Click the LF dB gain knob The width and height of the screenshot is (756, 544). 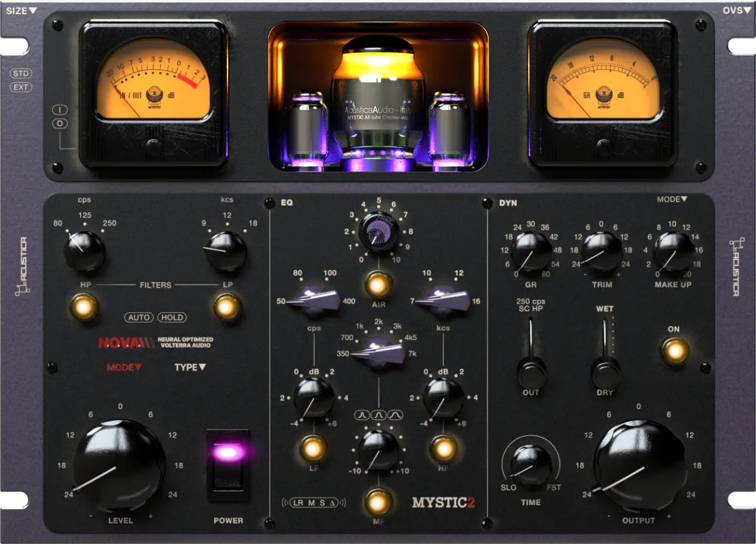click(314, 397)
